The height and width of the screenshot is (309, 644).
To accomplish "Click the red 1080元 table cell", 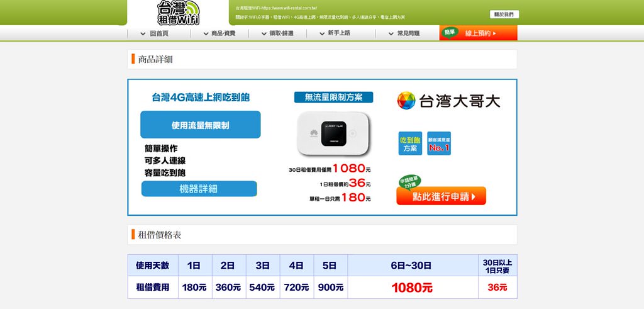I will click(413, 287).
